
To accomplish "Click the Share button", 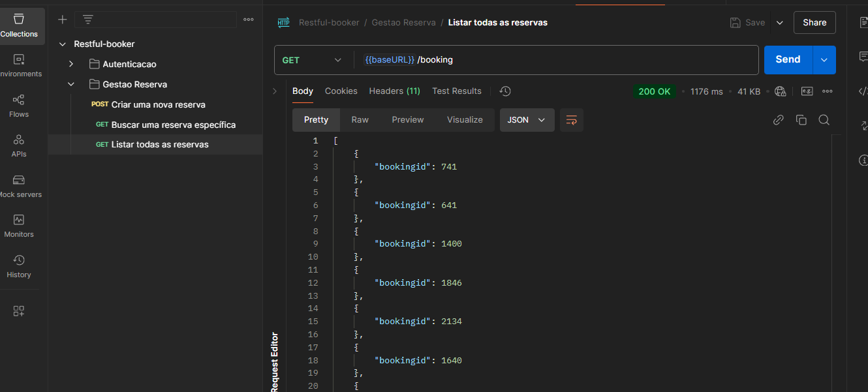I will [x=814, y=22].
